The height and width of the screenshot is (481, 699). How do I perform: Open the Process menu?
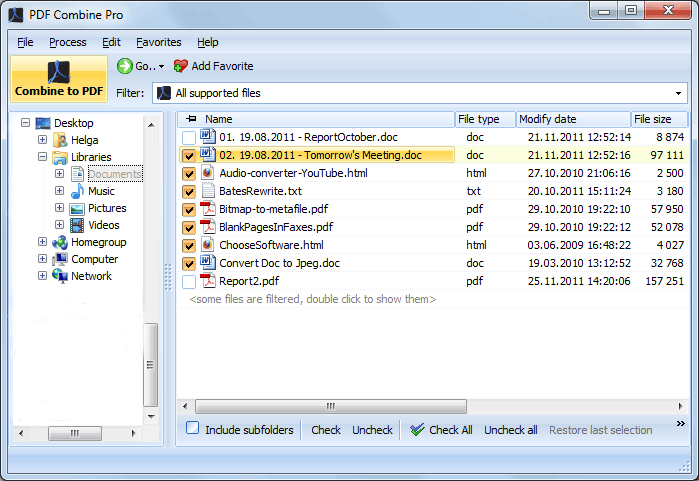(67, 42)
